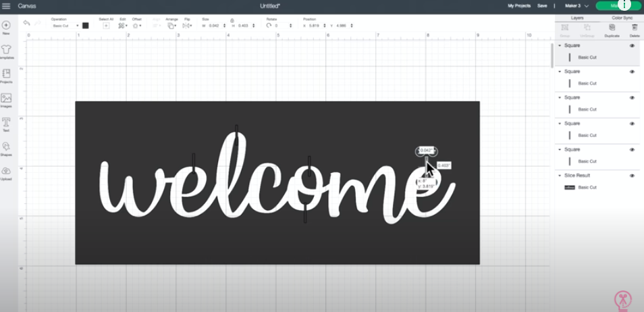
Task: Adjust the Rotate stepper arrows
Action: [x=291, y=26]
